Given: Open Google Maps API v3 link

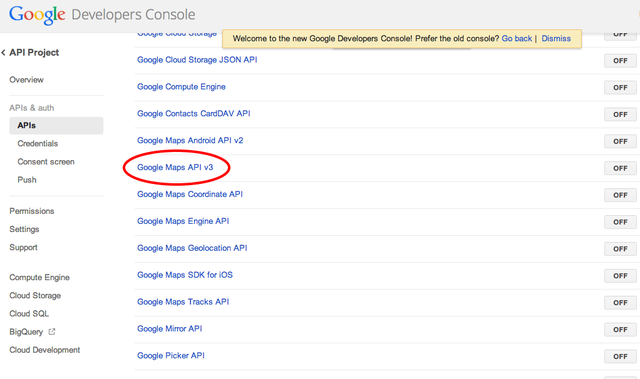Looking at the screenshot, I should 175,168.
